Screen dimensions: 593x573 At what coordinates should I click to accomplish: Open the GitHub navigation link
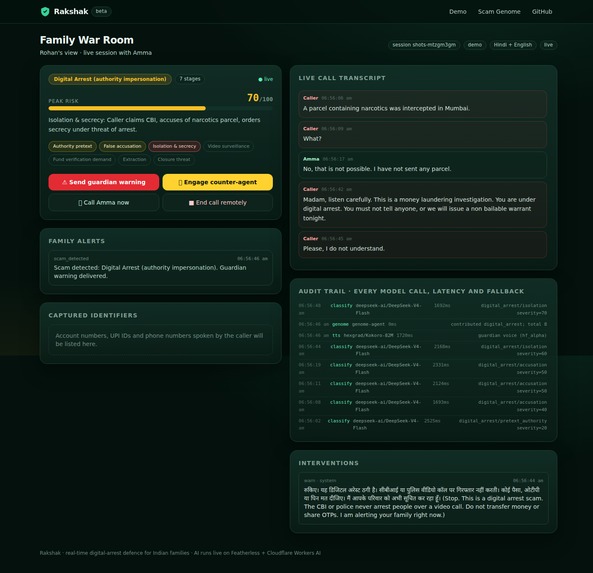click(x=542, y=12)
